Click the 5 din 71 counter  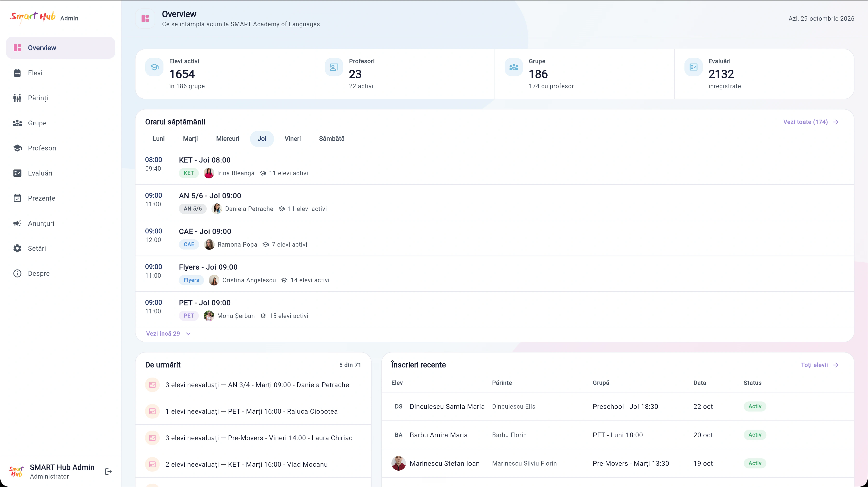pyautogui.click(x=350, y=365)
